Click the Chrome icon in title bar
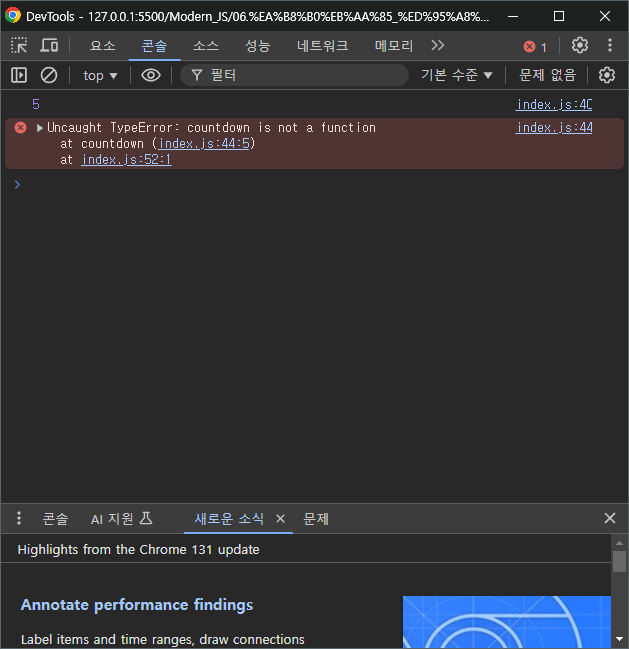This screenshot has width=629, height=649. [13, 16]
